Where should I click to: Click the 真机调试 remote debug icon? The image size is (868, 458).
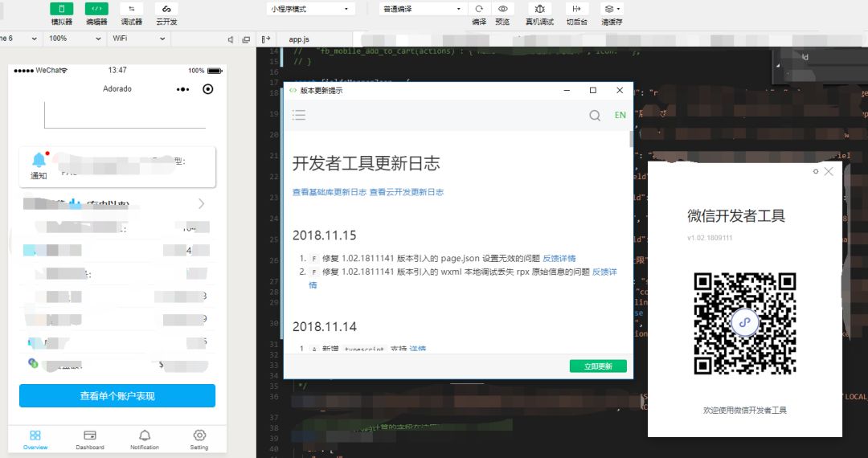pyautogui.click(x=540, y=9)
